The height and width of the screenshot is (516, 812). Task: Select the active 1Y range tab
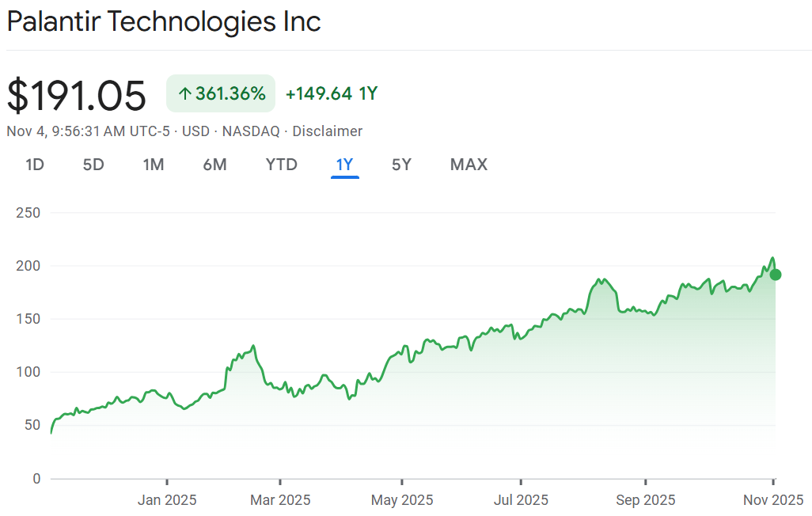tap(345, 165)
